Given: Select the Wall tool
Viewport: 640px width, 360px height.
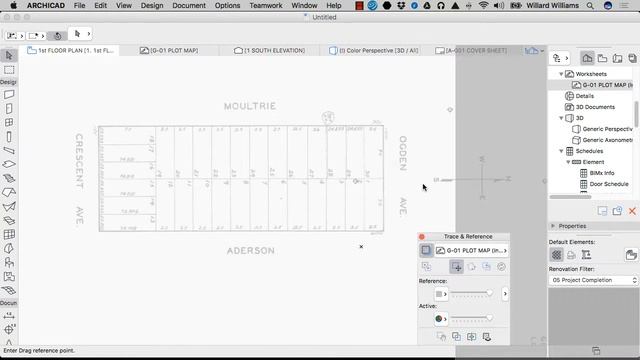Looking at the screenshot, I should (x=9, y=94).
